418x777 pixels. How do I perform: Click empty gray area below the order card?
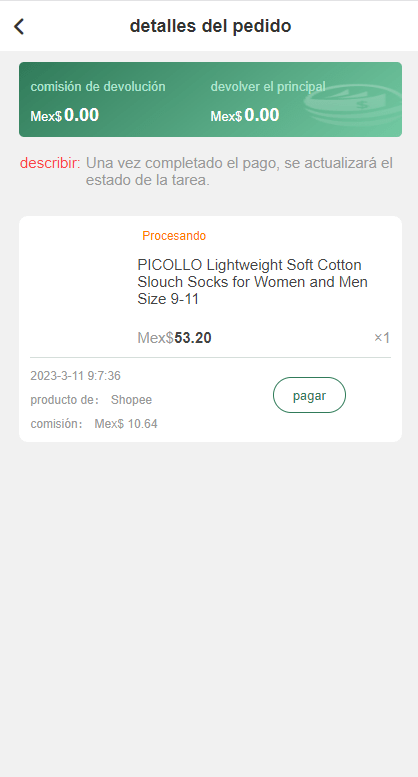[209, 610]
